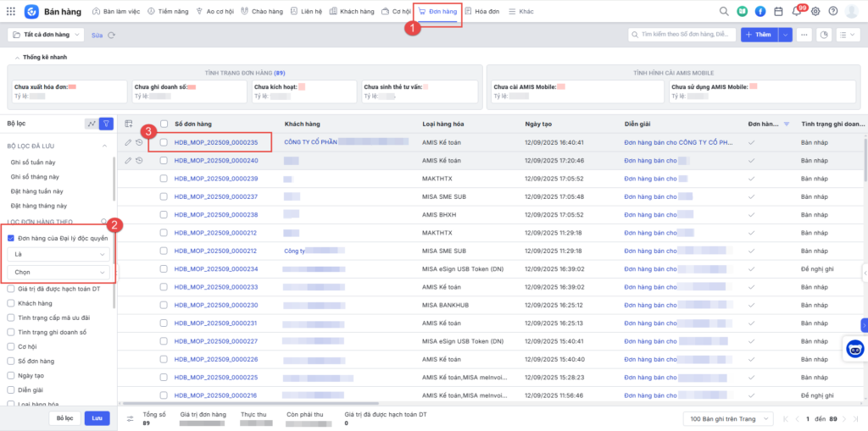Click the Thêm button
Screen dimensions: 868x431
pyautogui.click(x=758, y=35)
